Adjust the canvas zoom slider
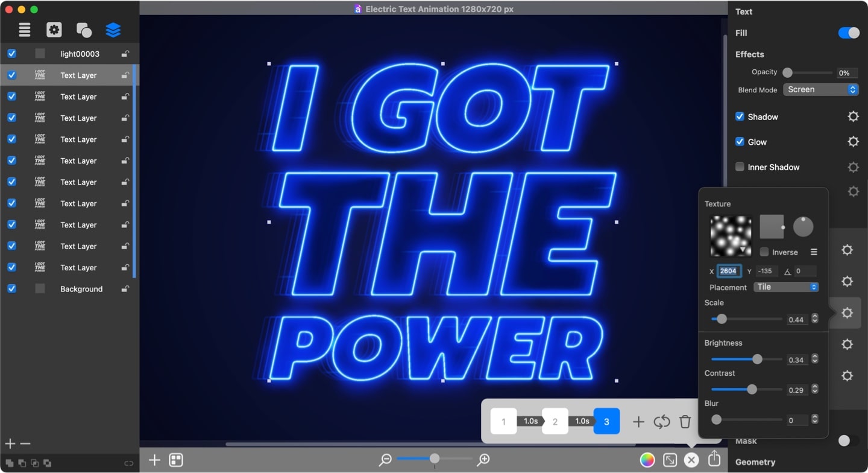 434,459
